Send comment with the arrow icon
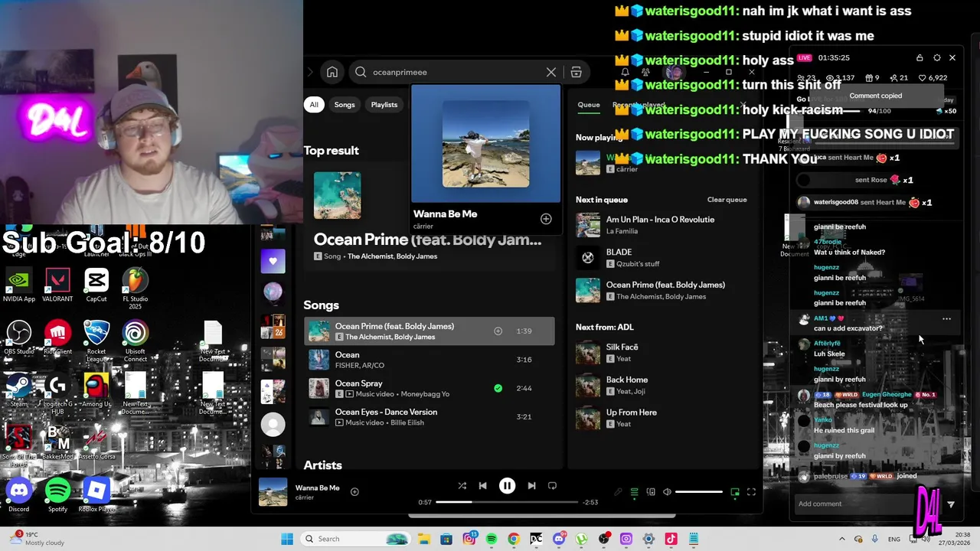The width and height of the screenshot is (980, 551). (x=951, y=504)
